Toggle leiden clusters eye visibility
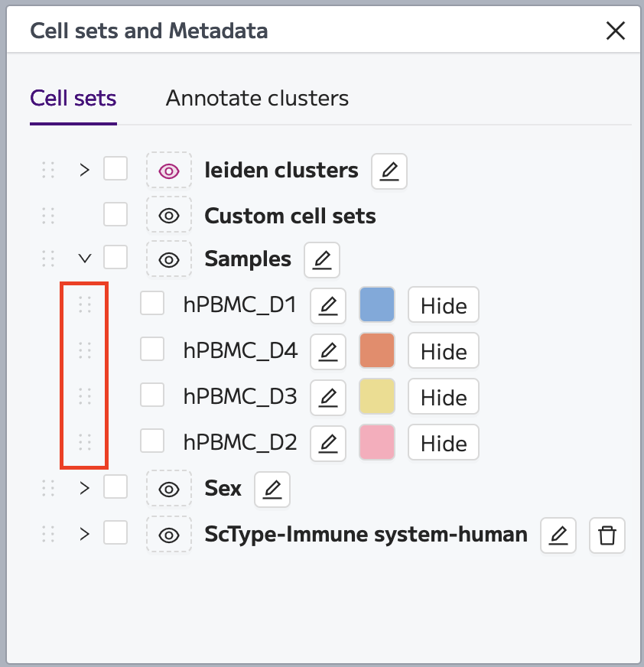This screenshot has height=667, width=644. [169, 171]
